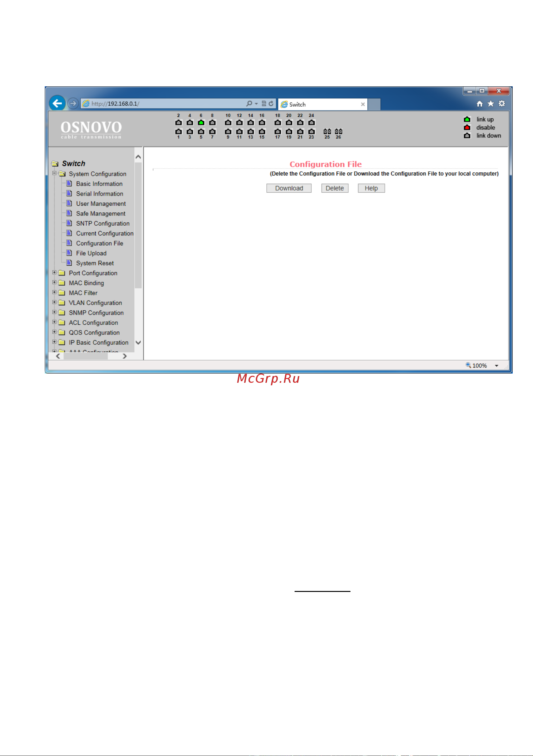Click the Help button
Image resolution: width=533 pixels, height=756 pixels.
point(371,188)
